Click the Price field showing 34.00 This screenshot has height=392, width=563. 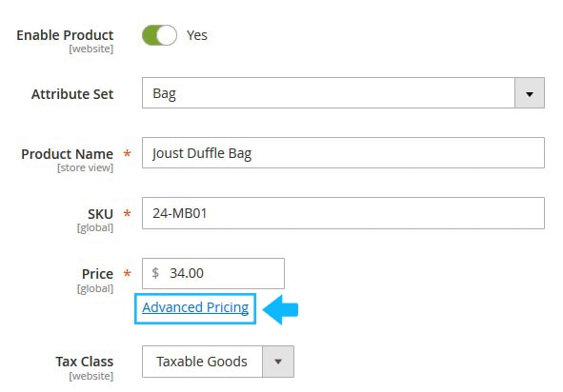pos(213,273)
